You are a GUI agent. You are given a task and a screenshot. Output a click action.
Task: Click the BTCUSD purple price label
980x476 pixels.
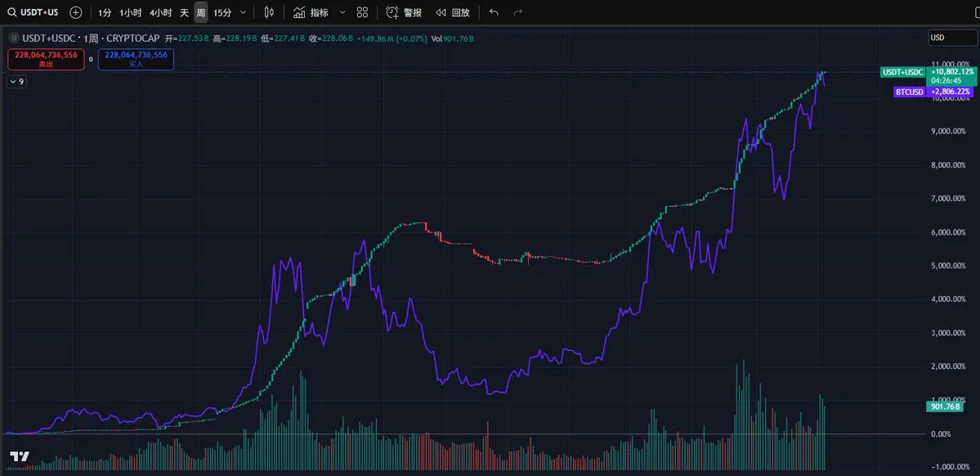coord(910,92)
